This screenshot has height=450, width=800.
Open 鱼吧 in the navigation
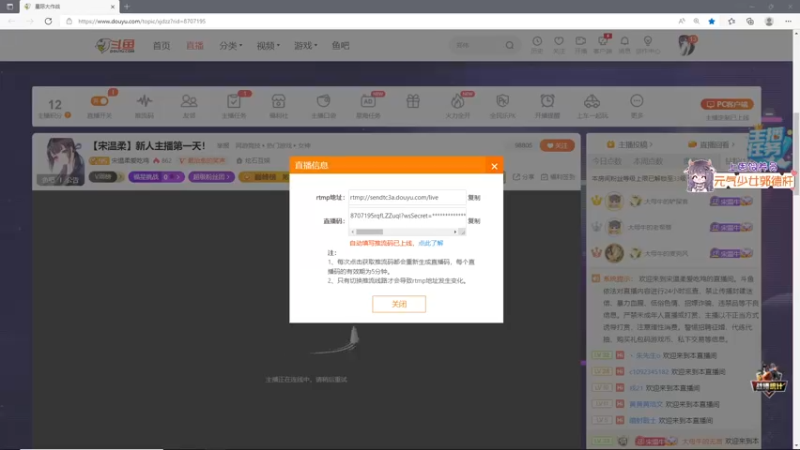pos(340,45)
